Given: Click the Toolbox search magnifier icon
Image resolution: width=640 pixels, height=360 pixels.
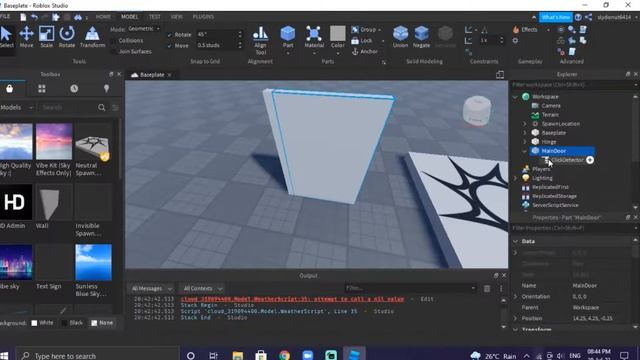Looking at the screenshot, I should click(102, 107).
